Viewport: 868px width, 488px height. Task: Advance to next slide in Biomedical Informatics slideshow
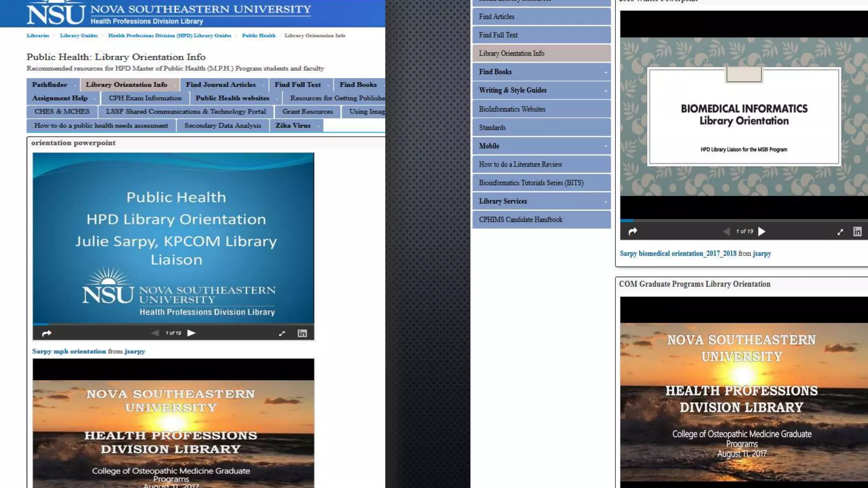click(762, 231)
